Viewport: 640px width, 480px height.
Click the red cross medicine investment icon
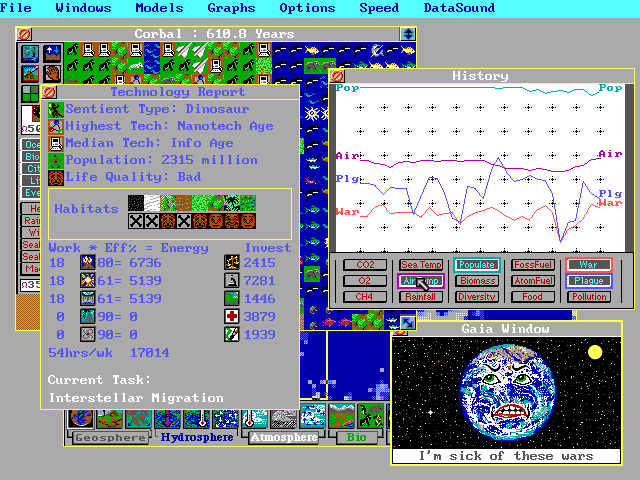pos(232,316)
